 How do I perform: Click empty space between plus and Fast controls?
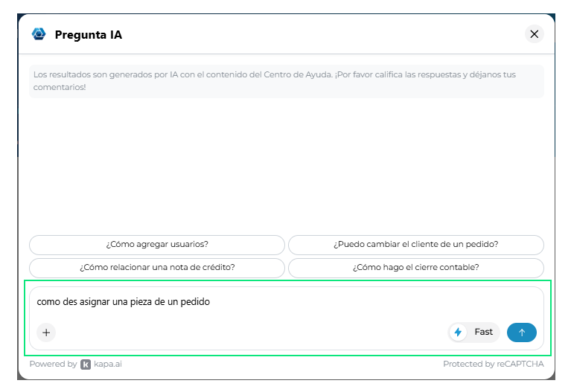coord(252,332)
